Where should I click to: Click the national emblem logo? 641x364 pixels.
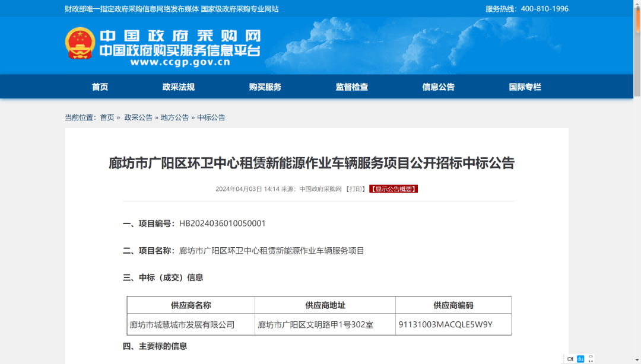(x=80, y=43)
